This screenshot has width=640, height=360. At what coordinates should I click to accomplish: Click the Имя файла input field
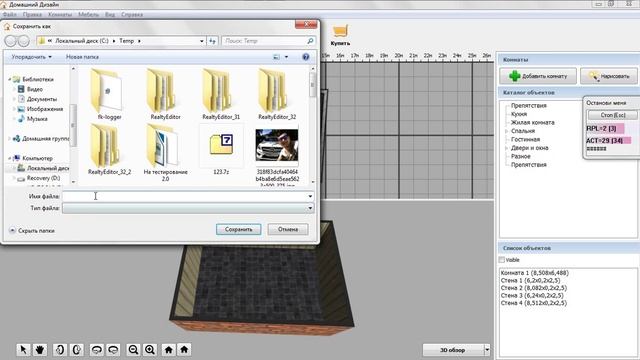(184, 196)
